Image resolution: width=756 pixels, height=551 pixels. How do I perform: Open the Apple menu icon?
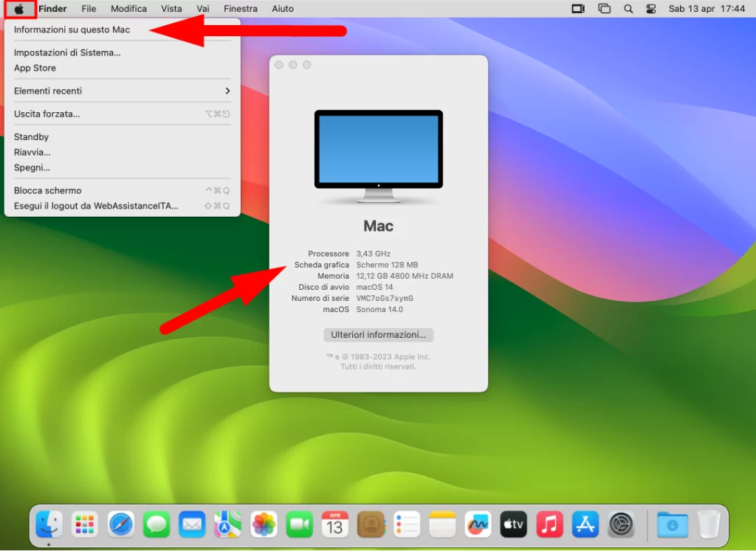coord(18,9)
